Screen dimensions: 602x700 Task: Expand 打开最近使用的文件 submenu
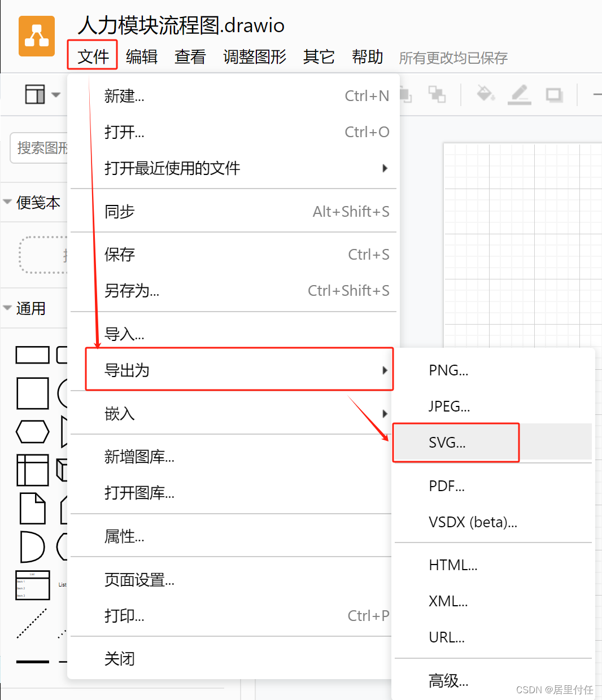click(233, 168)
